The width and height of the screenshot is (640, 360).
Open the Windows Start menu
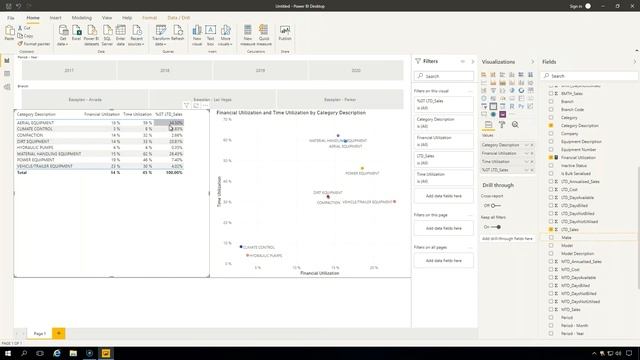point(8,353)
